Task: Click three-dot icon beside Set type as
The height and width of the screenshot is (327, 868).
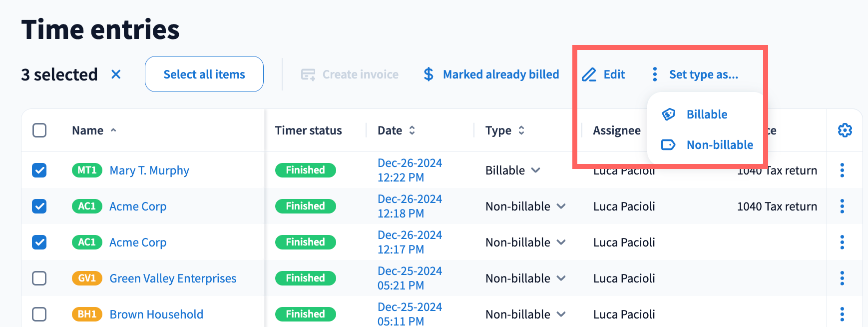Action: coord(655,74)
